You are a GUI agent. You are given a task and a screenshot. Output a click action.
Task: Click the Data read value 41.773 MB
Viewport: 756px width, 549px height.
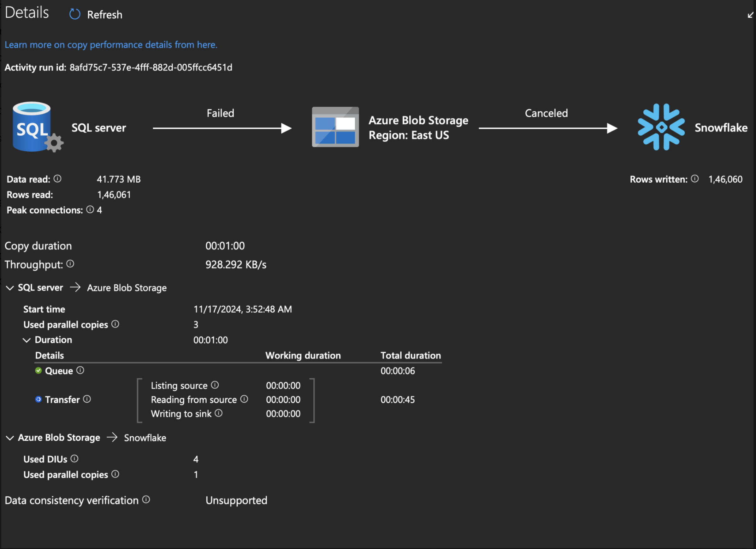pos(119,179)
